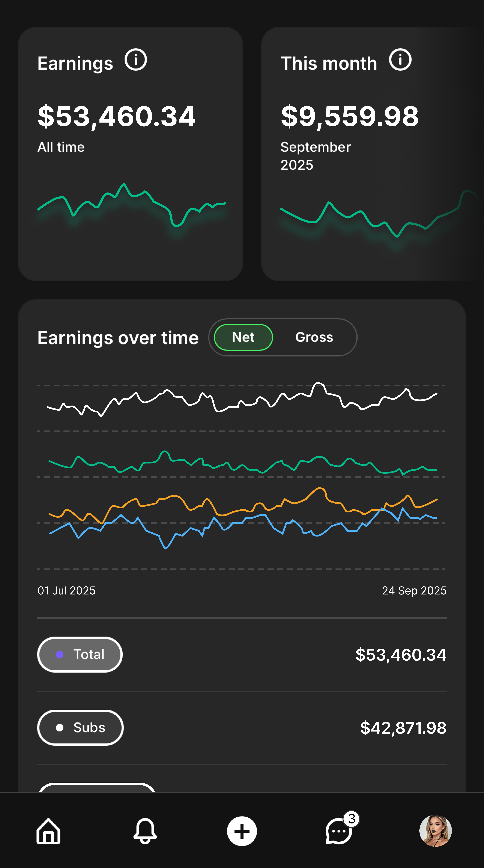Open the Home tab

point(49,831)
